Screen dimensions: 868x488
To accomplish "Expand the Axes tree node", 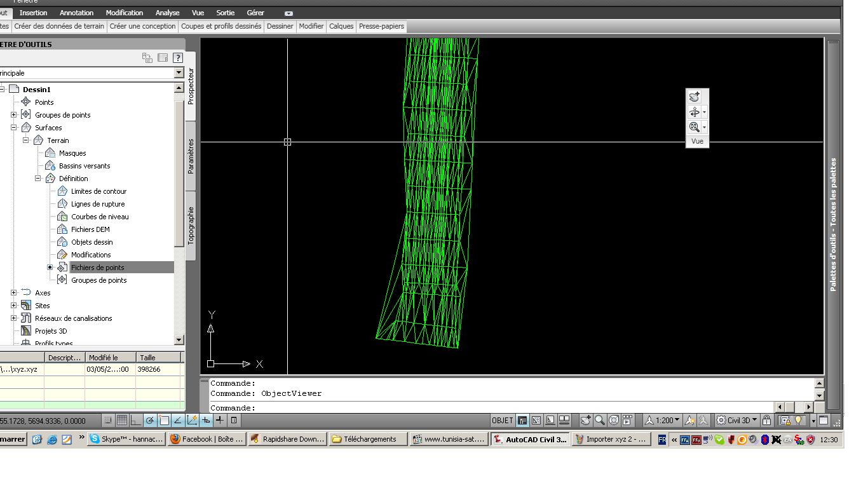I will [x=14, y=293].
